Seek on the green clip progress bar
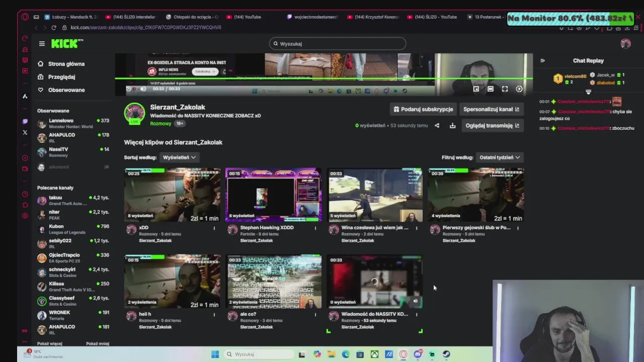 point(324,78)
